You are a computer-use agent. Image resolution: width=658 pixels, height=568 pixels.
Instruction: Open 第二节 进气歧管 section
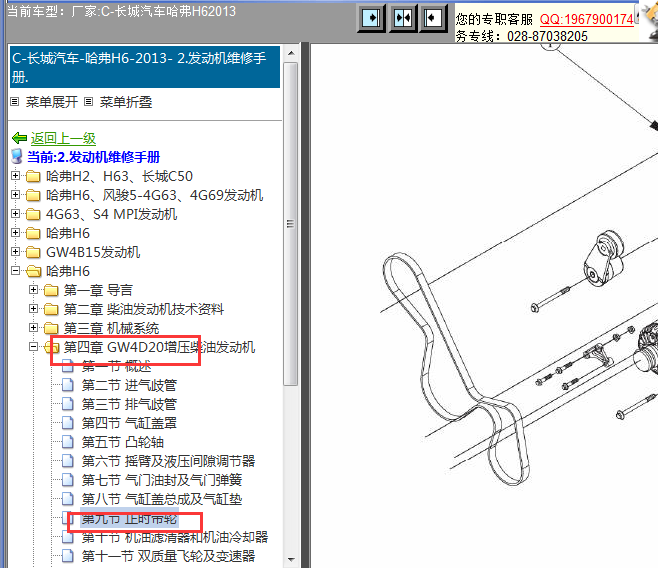click(x=129, y=385)
